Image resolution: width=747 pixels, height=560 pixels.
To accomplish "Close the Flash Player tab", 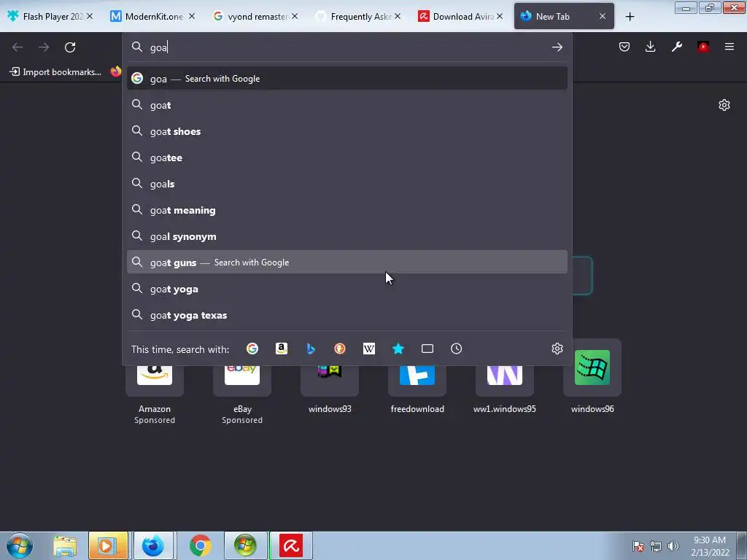I will pos(90,16).
